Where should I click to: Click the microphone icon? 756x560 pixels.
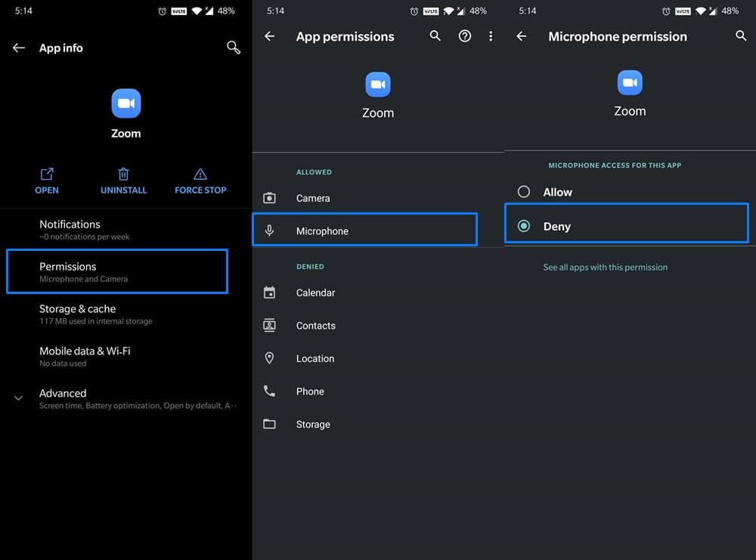tap(270, 230)
